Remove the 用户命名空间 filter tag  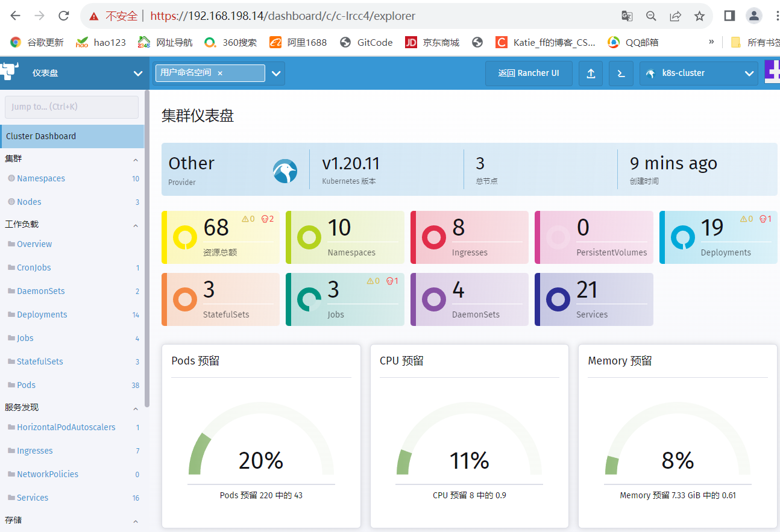coord(220,73)
